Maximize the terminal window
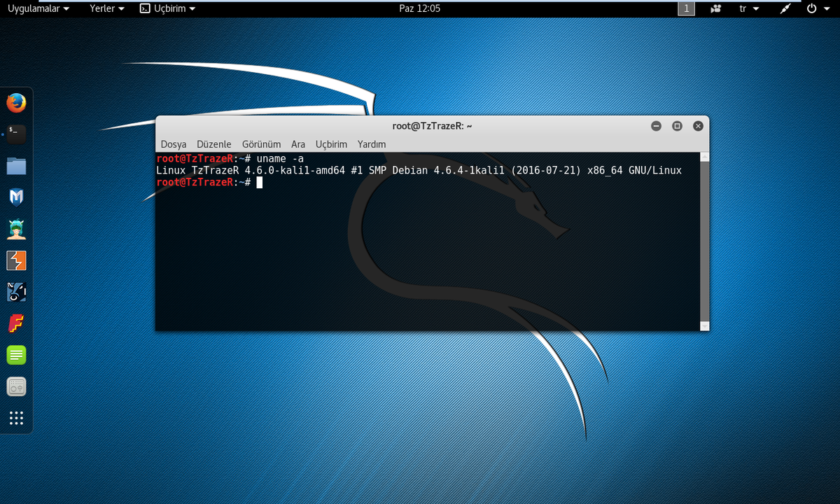This screenshot has height=504, width=840. (x=677, y=126)
